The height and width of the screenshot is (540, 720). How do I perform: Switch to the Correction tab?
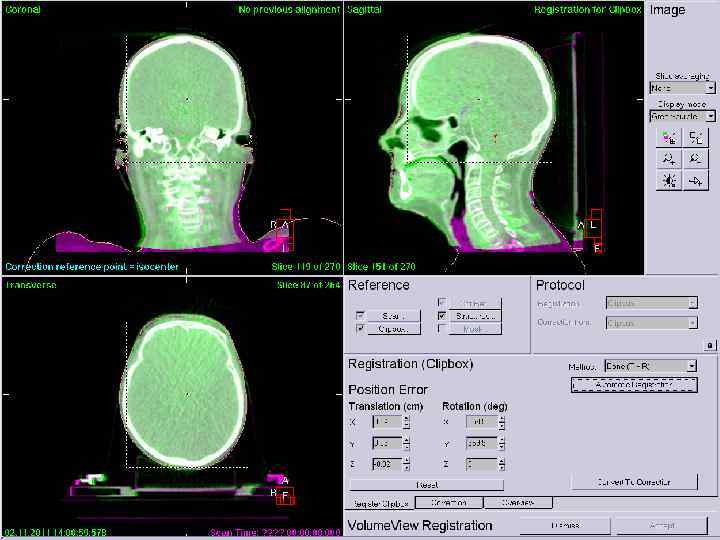[x=449, y=503]
